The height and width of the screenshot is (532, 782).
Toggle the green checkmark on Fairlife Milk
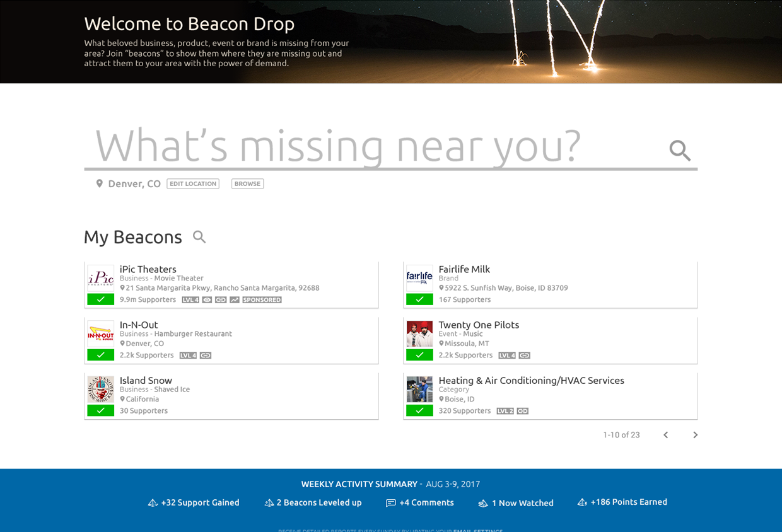[419, 299]
